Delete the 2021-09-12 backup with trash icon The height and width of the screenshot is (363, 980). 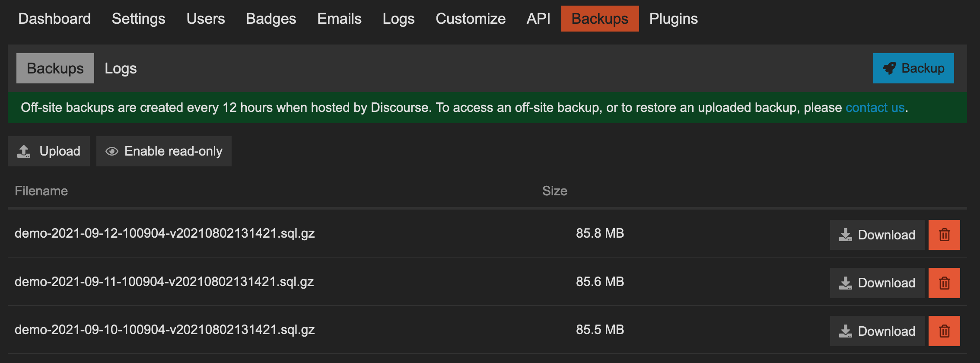(x=944, y=235)
